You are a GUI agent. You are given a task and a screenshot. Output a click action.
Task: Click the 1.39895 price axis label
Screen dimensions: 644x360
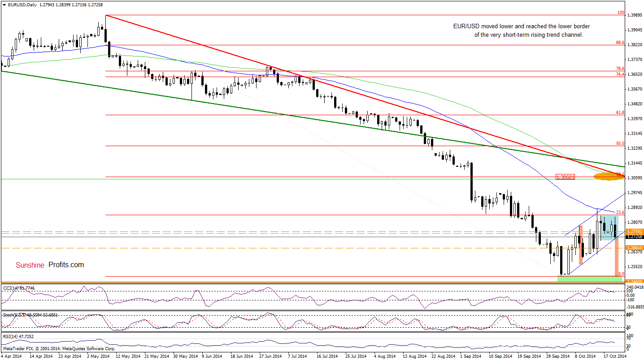coord(635,15)
